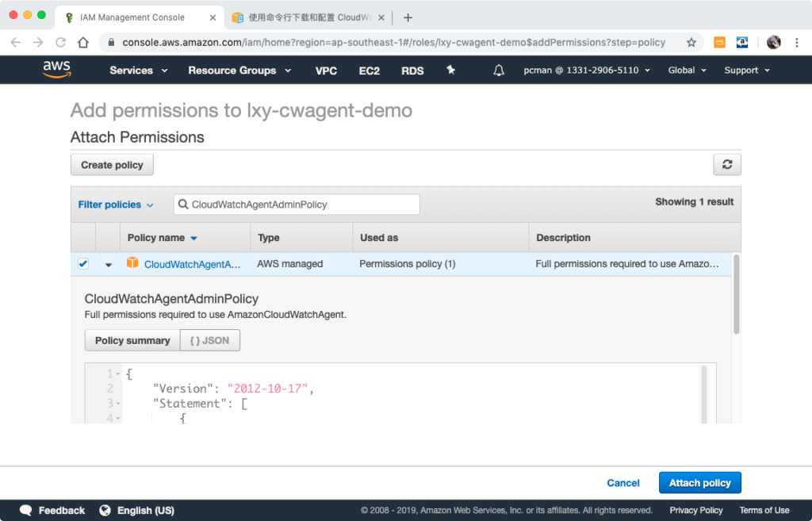Click the "Showing 1 result" text
The image size is (812, 521).
coord(694,202)
